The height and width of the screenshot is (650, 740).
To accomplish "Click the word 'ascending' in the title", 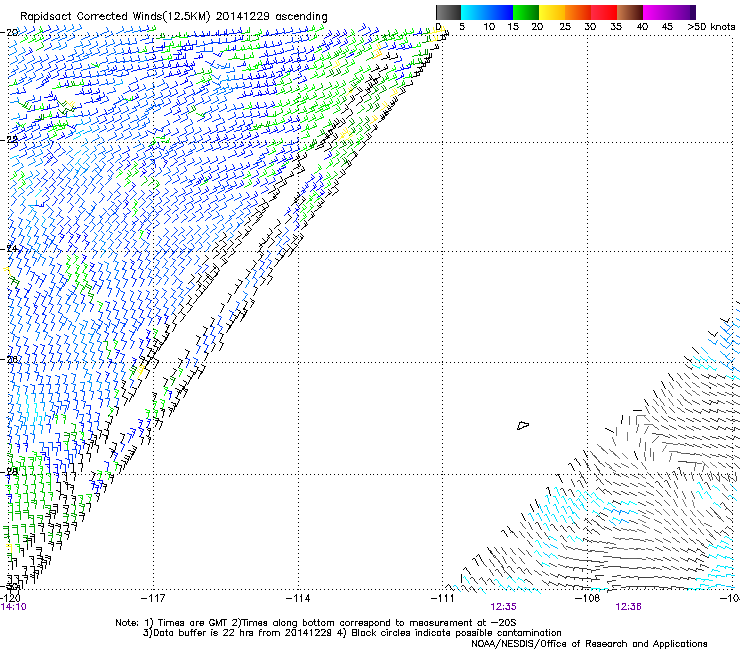I will pos(302,17).
